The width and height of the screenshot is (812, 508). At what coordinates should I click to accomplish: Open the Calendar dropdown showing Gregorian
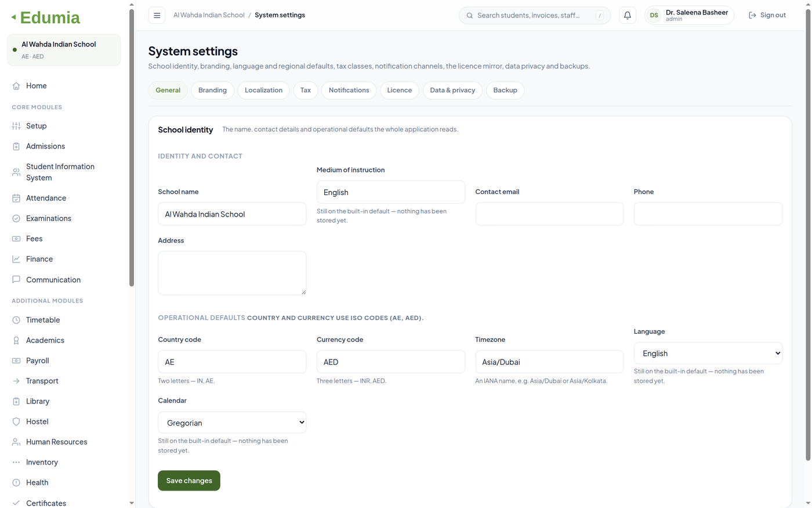coord(232,422)
